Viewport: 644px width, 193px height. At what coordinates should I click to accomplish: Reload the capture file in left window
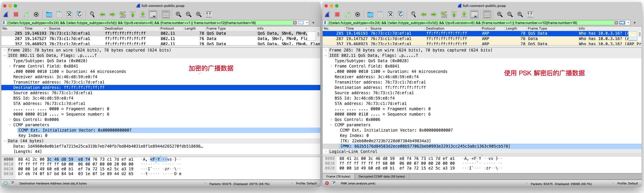[79, 14]
